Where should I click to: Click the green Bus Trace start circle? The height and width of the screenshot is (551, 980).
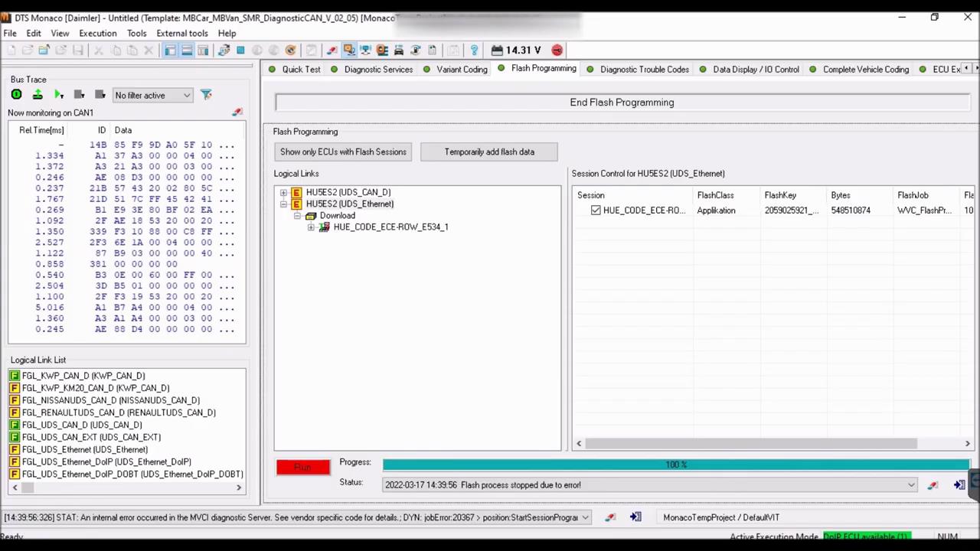tap(16, 95)
